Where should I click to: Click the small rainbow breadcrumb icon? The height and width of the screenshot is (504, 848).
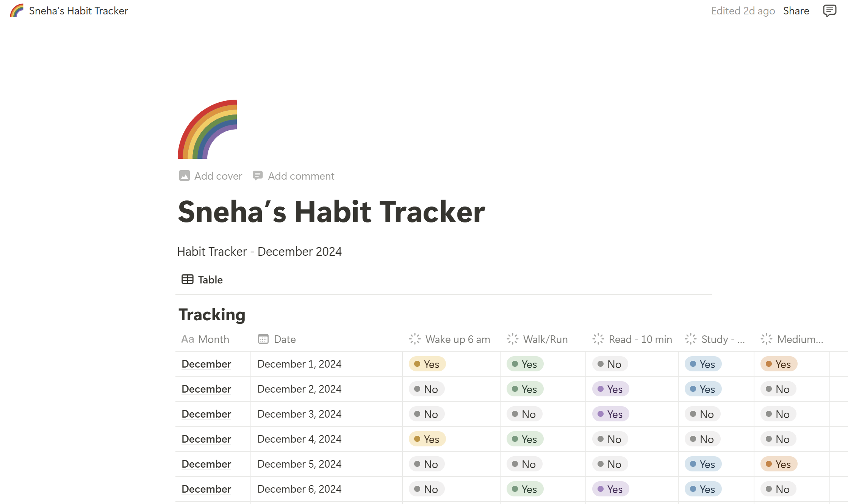pos(17,11)
